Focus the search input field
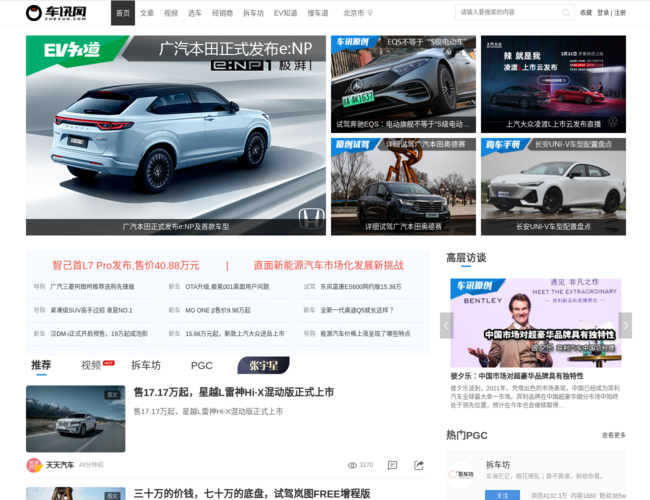Viewport: 650px width, 500px height. (509, 13)
